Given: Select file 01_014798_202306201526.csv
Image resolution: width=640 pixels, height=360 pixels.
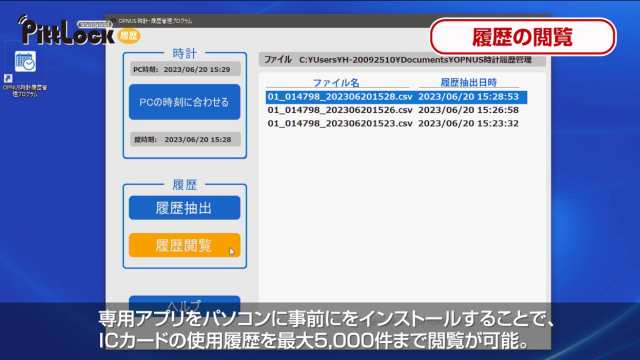Looking at the screenshot, I should tap(340, 110).
